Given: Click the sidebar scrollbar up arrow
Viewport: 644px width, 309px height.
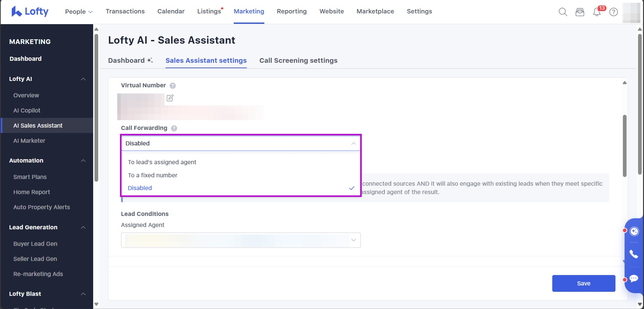Looking at the screenshot, I should tap(96, 29).
